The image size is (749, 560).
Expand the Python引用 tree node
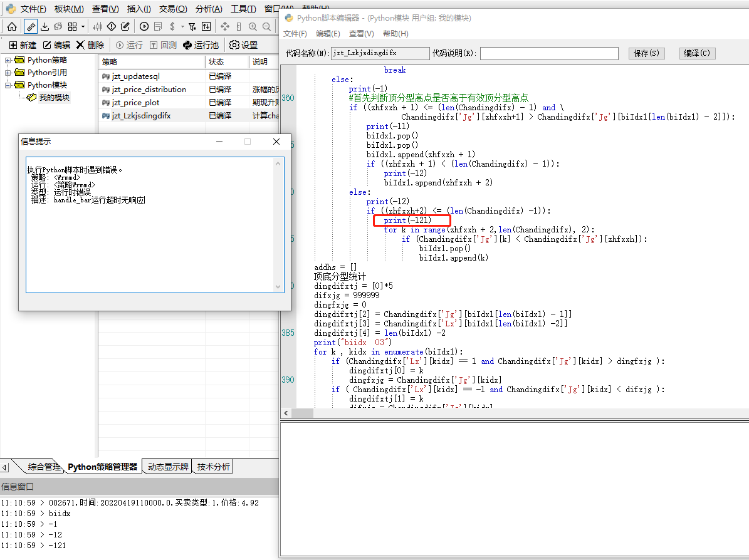point(8,73)
